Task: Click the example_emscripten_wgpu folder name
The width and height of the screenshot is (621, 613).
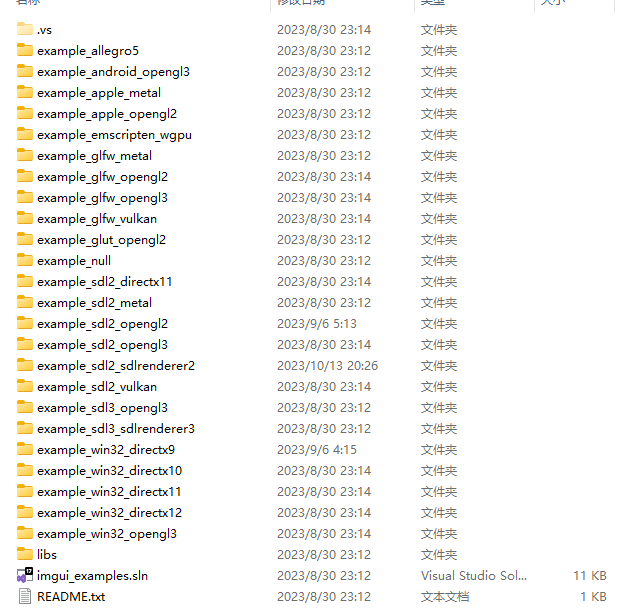Action: coord(114,135)
